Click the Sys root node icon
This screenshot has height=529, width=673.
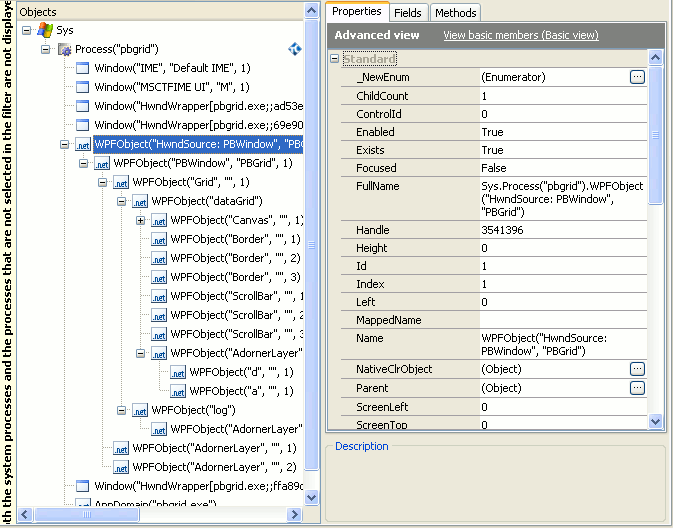point(44,30)
